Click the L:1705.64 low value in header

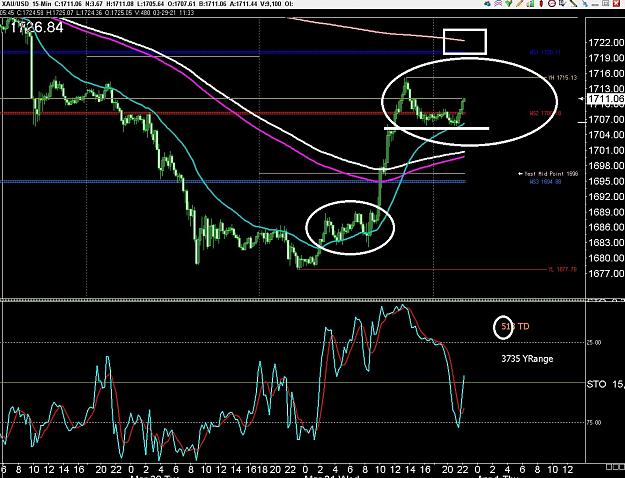[x=151, y=4]
